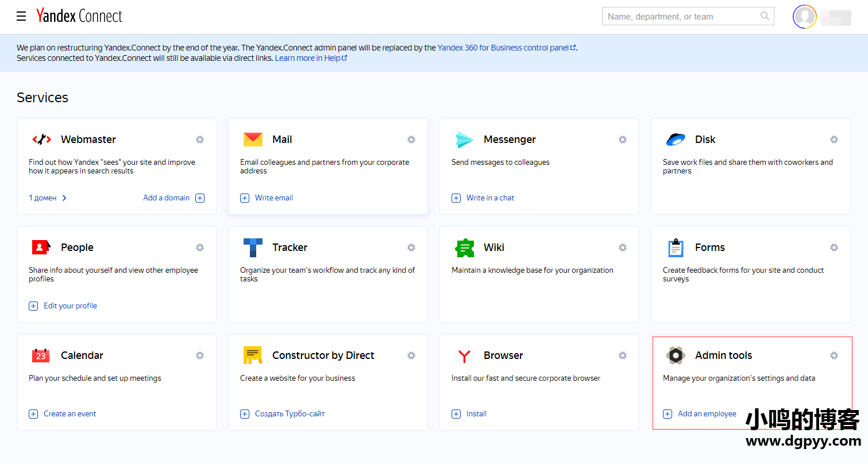Click the Admin tools hexagon icon
Image resolution: width=868 pixels, height=464 pixels.
(x=676, y=355)
